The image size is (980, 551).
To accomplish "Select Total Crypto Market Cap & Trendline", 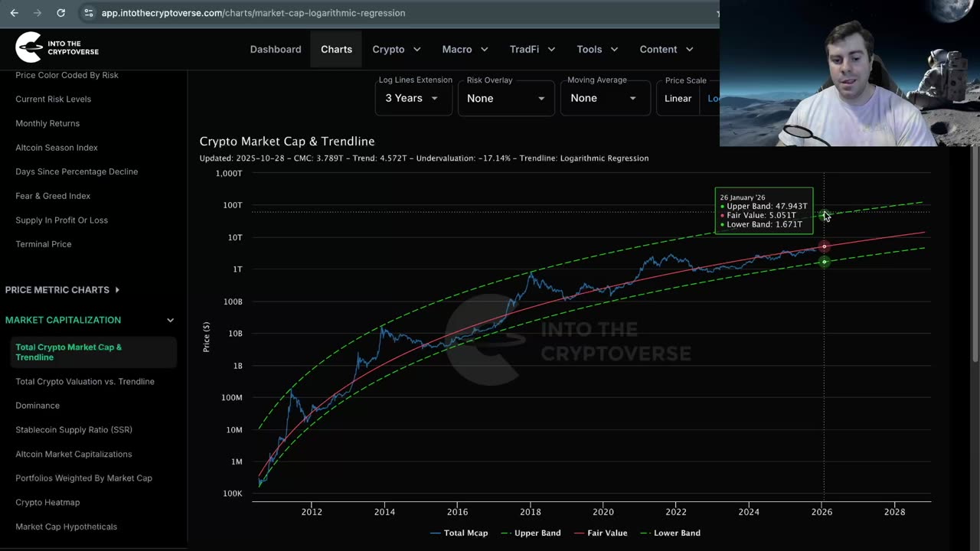I will pyautogui.click(x=92, y=352).
